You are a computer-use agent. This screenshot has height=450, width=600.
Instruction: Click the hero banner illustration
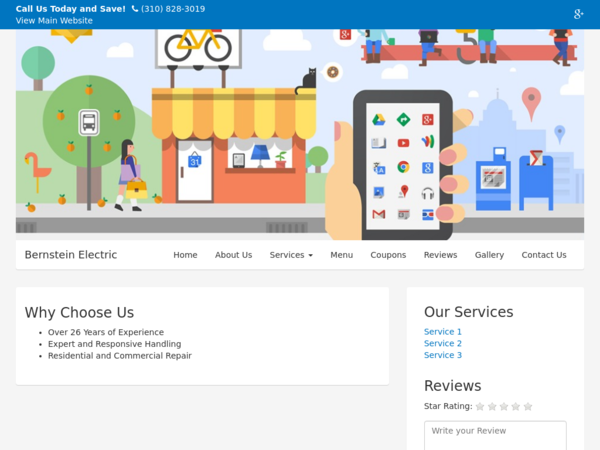(x=300, y=135)
